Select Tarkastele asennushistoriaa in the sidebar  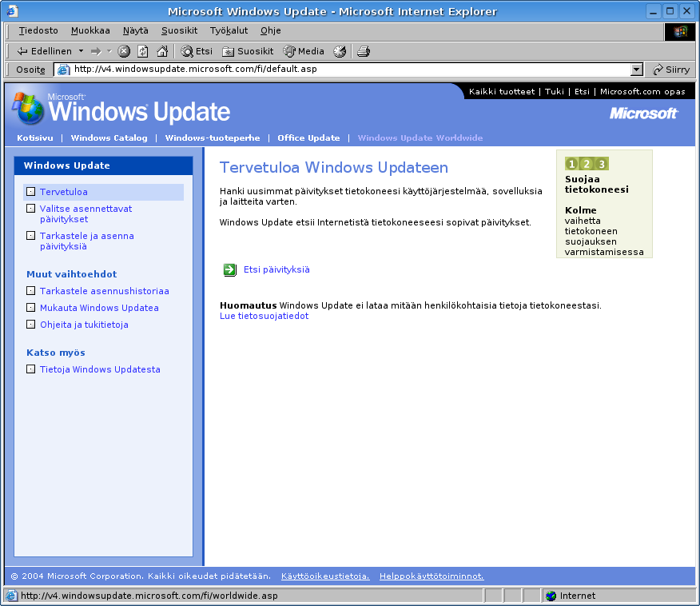coord(104,292)
